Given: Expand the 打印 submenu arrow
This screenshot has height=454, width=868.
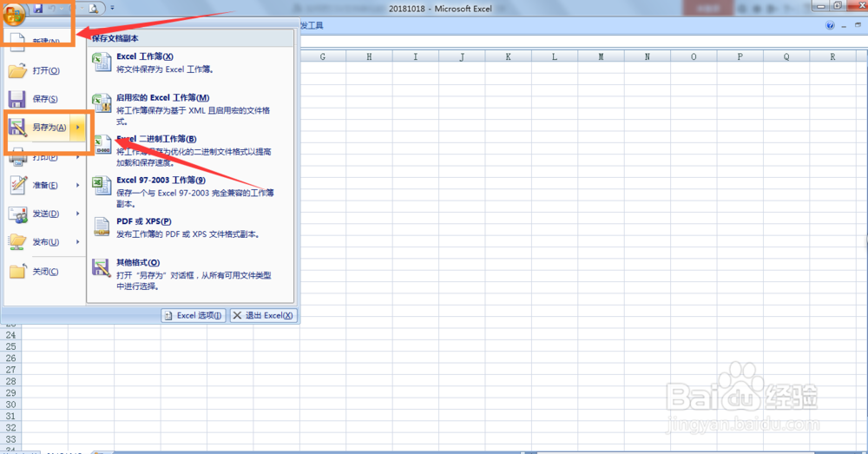Looking at the screenshot, I should pyautogui.click(x=78, y=157).
